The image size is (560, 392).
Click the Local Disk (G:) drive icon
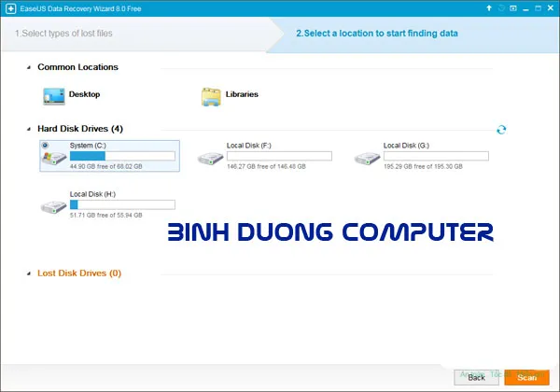(x=367, y=158)
